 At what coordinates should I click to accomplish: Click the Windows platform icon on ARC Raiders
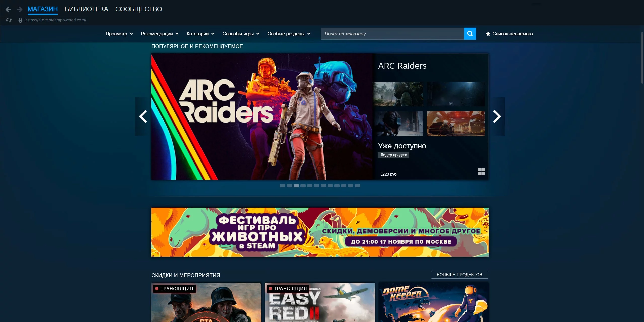(481, 172)
